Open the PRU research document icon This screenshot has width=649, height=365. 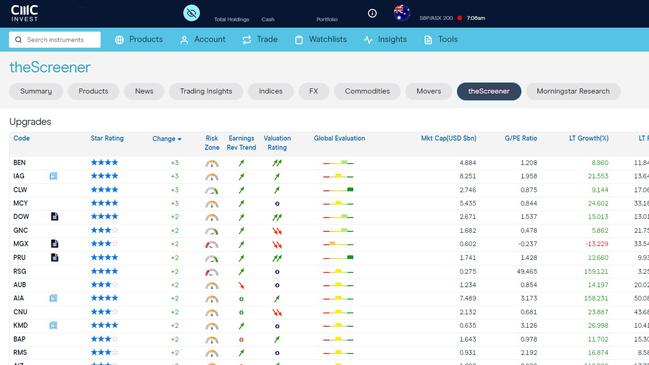point(54,257)
